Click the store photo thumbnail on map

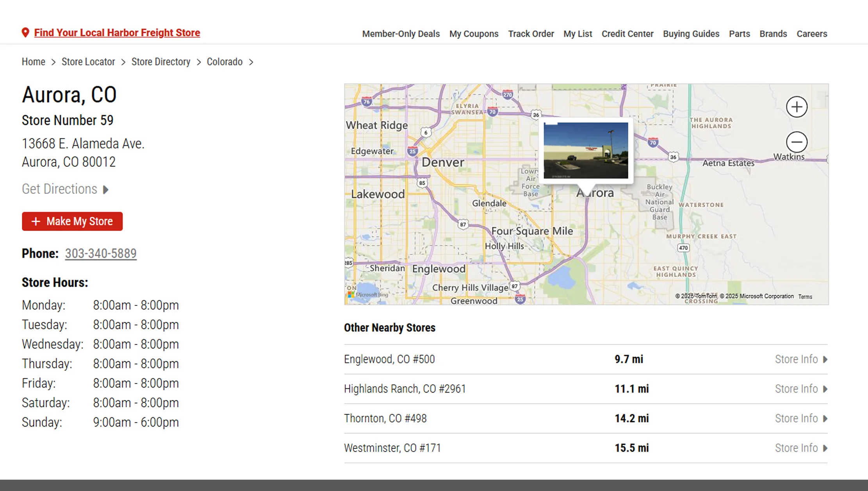point(586,150)
